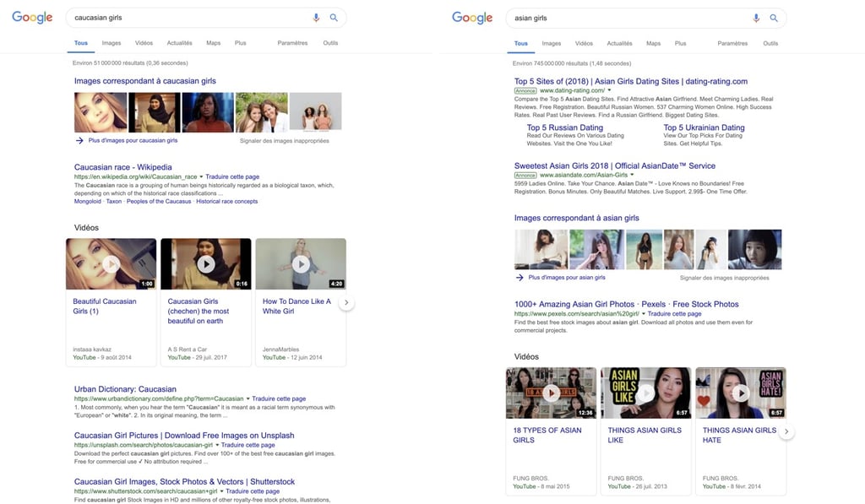This screenshot has width=865, height=504.
Task: Switch to Images tab in asian girls window
Action: (x=552, y=44)
